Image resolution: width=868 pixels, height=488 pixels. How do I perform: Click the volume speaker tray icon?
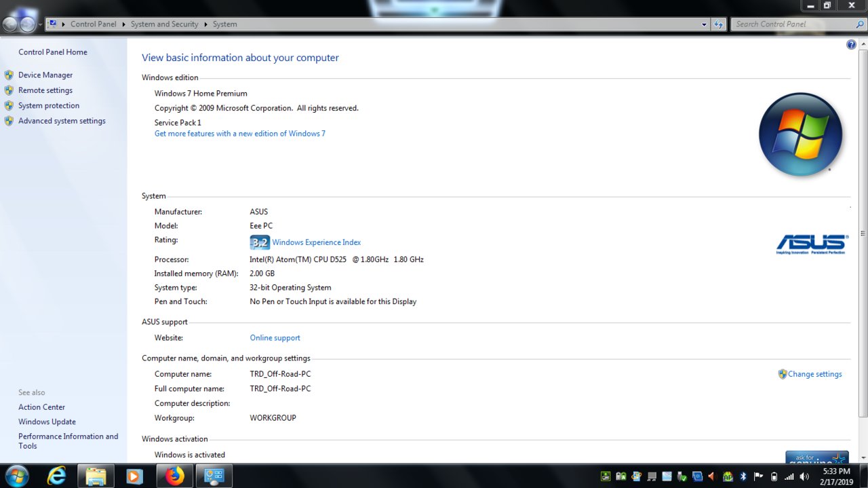804,476
